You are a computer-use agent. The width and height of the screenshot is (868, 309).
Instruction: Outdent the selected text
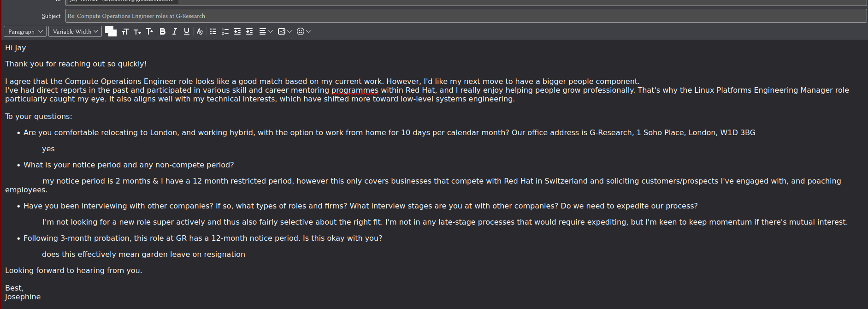(237, 31)
